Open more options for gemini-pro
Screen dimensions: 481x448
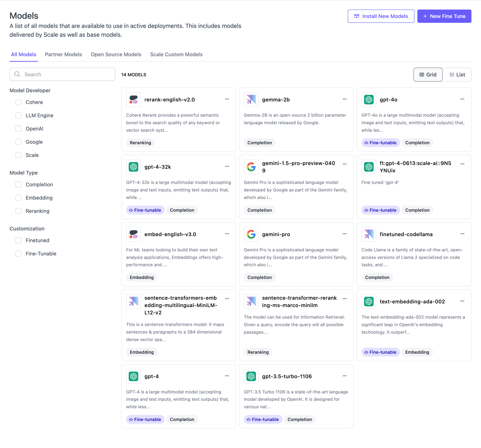[x=345, y=234]
